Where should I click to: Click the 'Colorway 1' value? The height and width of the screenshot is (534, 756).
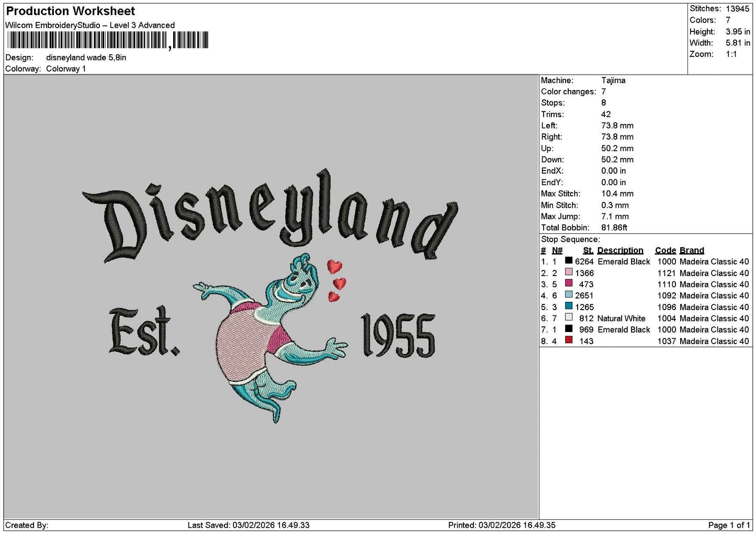[66, 69]
